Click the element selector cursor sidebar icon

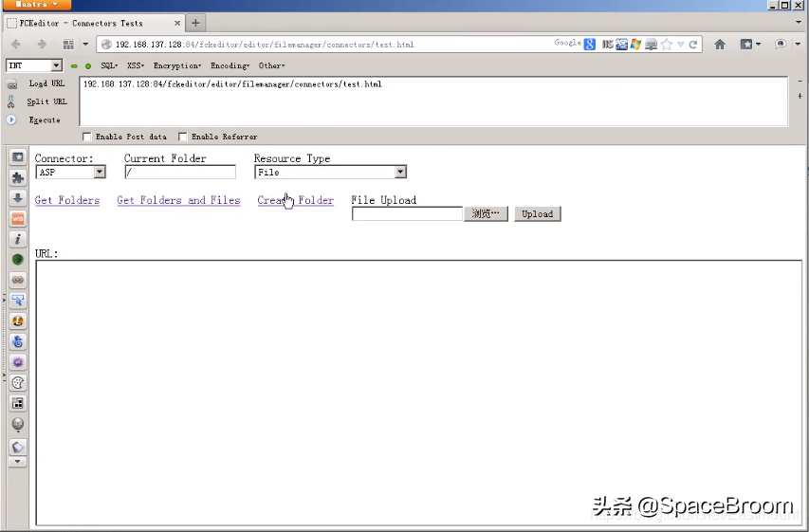[18, 301]
